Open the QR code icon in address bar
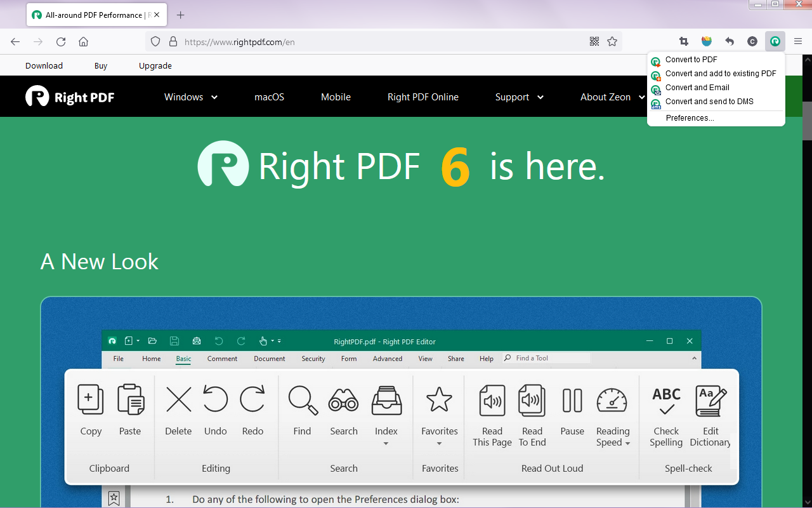This screenshot has width=812, height=508. (x=594, y=42)
